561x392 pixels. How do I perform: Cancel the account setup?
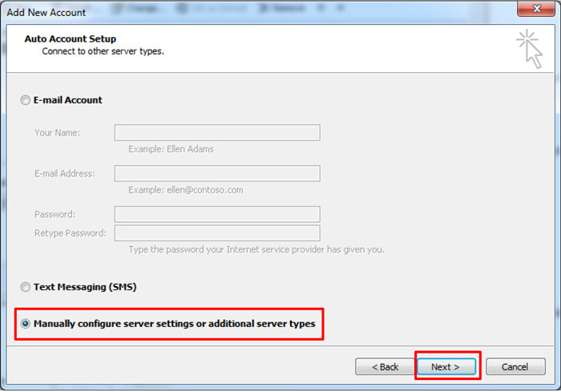[x=515, y=367]
